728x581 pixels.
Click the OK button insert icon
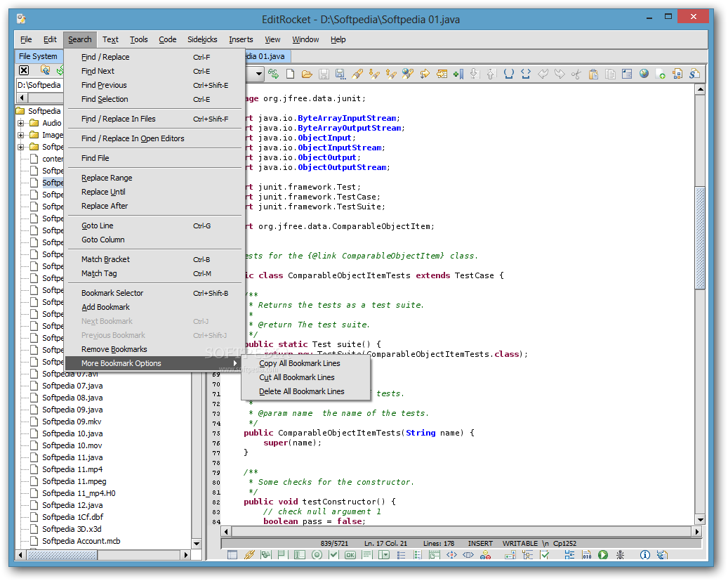click(x=350, y=554)
